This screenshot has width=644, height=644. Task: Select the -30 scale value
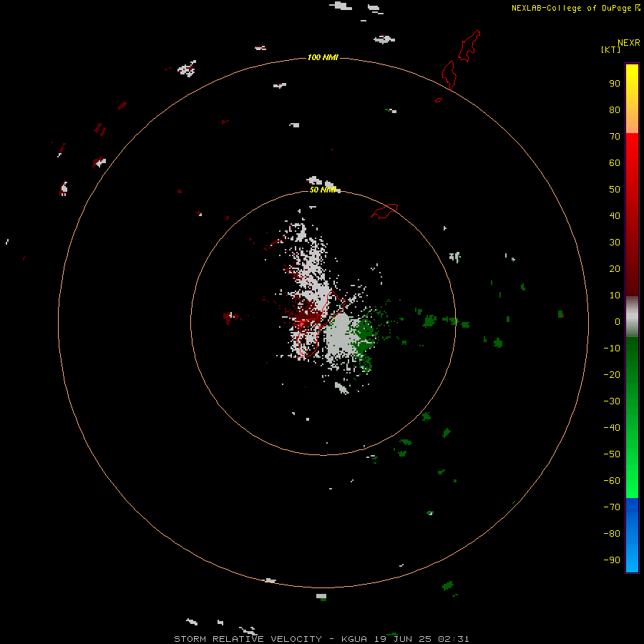(612, 401)
